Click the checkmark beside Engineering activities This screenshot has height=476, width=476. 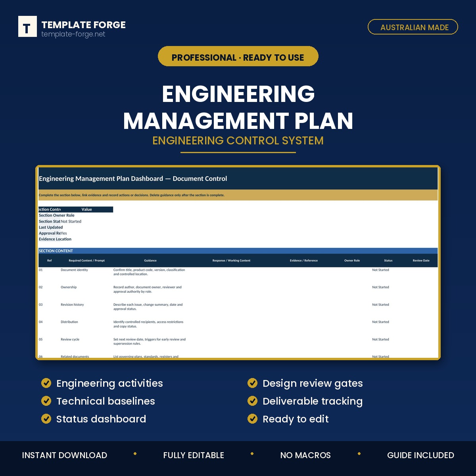click(x=46, y=383)
